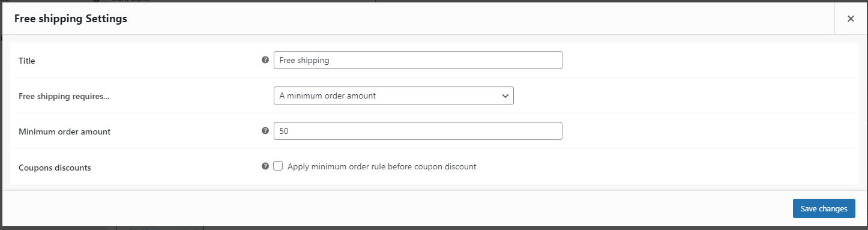Click the help icon beside Title field
The image size is (868, 230).
click(x=265, y=60)
